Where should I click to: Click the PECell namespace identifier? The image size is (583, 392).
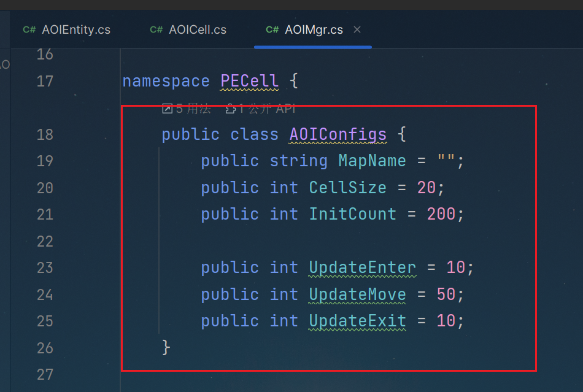tap(249, 81)
